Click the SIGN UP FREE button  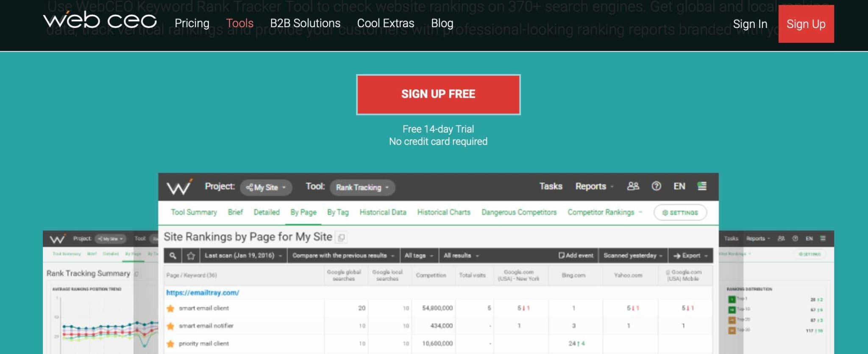[x=438, y=94]
